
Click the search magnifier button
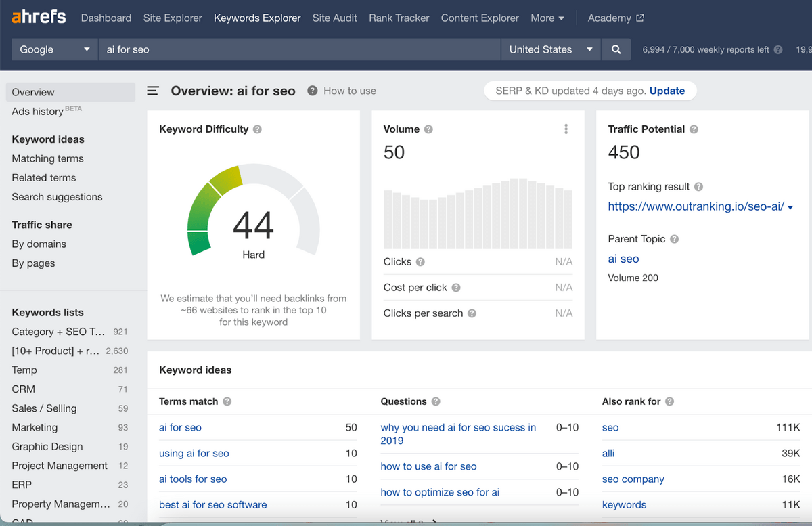pos(616,49)
